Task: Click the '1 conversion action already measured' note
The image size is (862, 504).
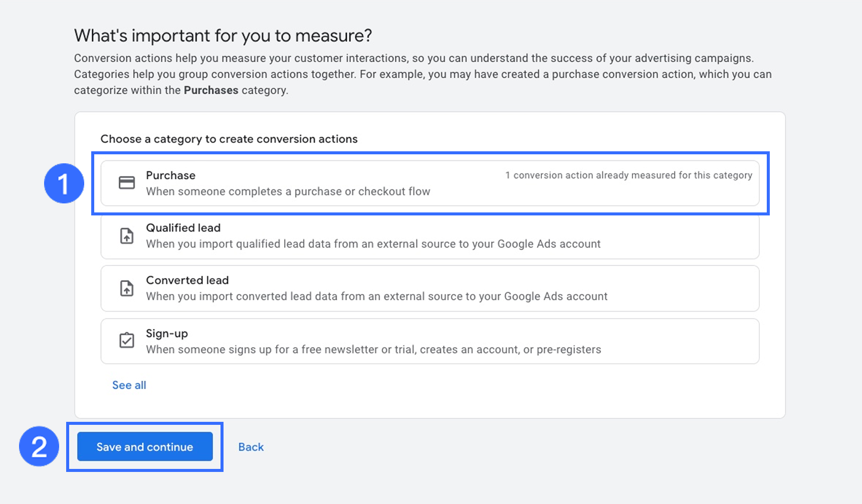Action: pos(628,175)
